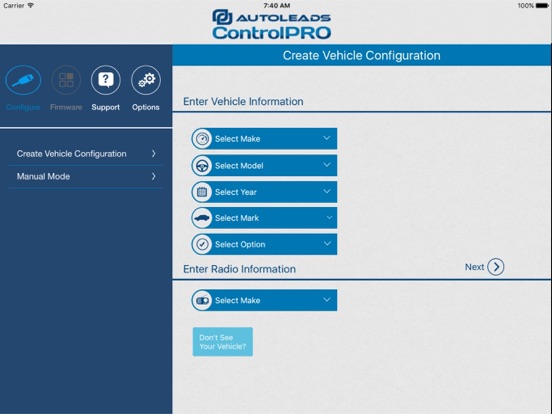Viewport: 552px width, 414px height.
Task: Click the Next arrow circle icon
Action: [496, 267]
